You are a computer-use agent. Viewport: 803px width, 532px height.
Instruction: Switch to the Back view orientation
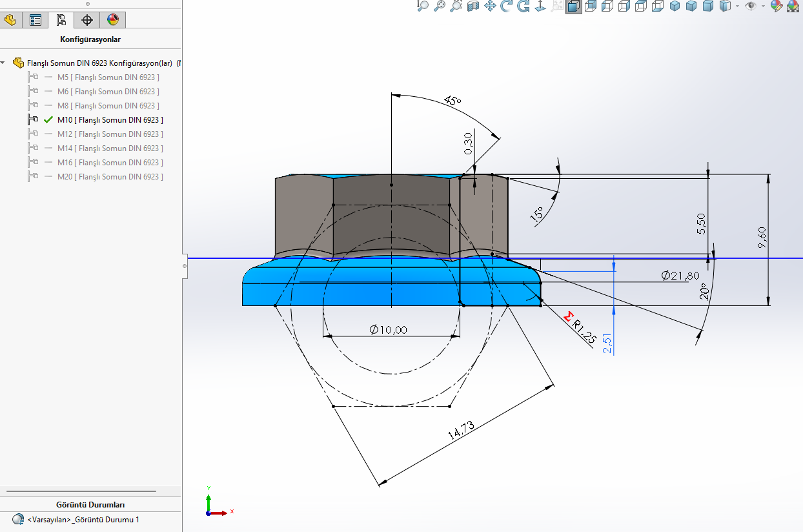(590, 6)
